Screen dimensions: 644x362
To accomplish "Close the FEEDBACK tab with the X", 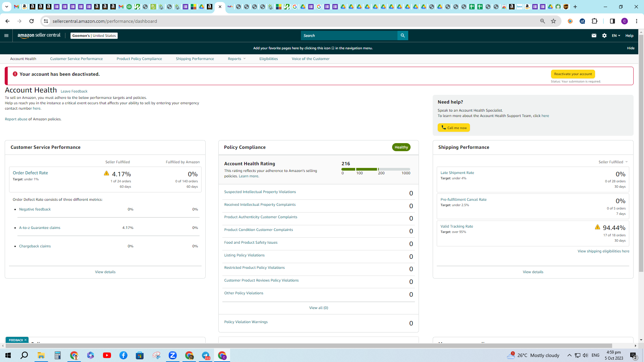I will 25,340.
